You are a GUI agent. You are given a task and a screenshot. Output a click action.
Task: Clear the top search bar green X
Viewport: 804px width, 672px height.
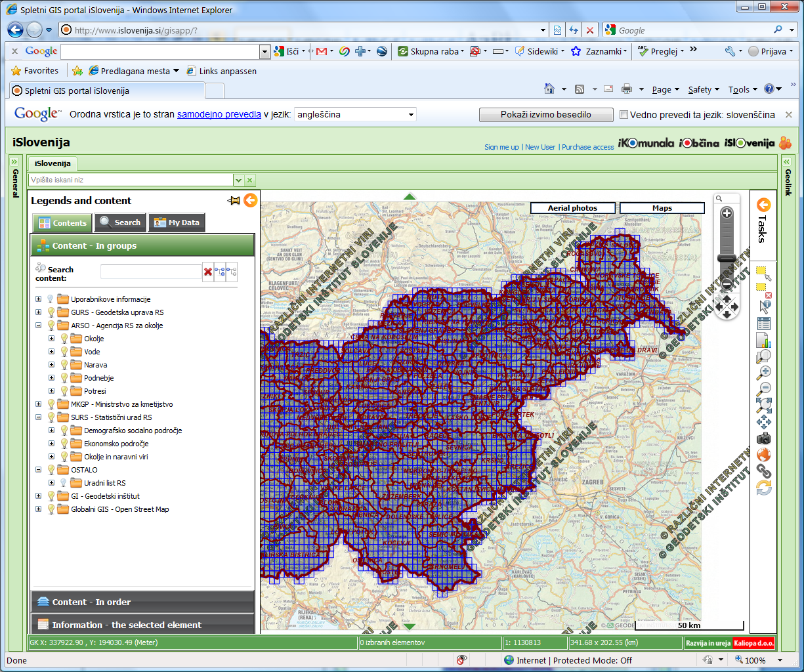(x=250, y=180)
